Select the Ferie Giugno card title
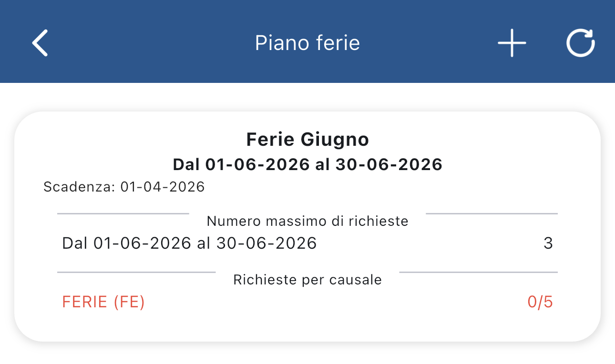Screen dimensions: 615x364 coord(307,140)
